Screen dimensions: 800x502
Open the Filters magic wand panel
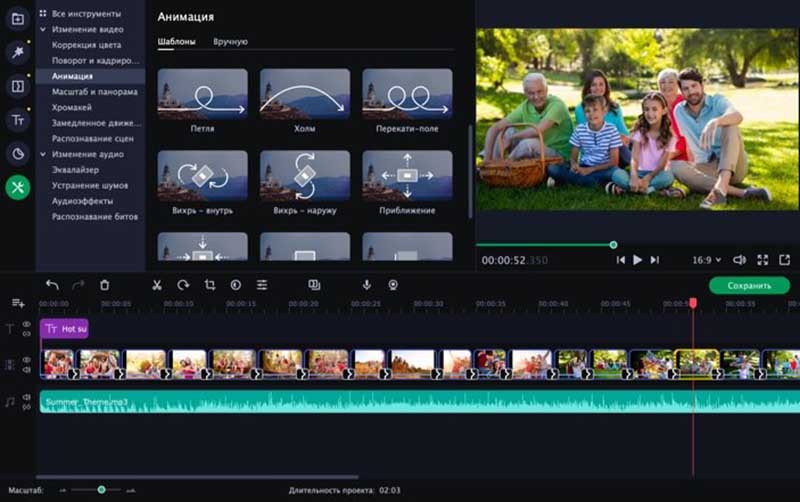pos(17,52)
